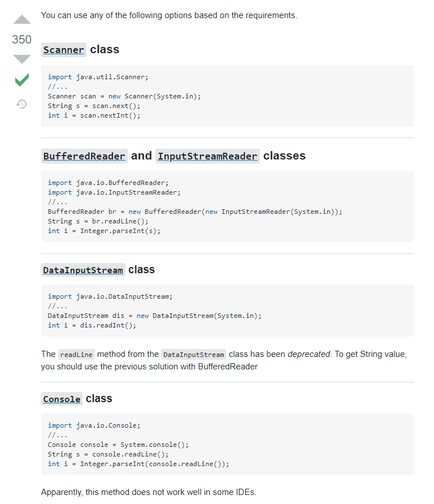Click the Console class heading
The width and height of the screenshot is (434, 504).
click(62, 399)
